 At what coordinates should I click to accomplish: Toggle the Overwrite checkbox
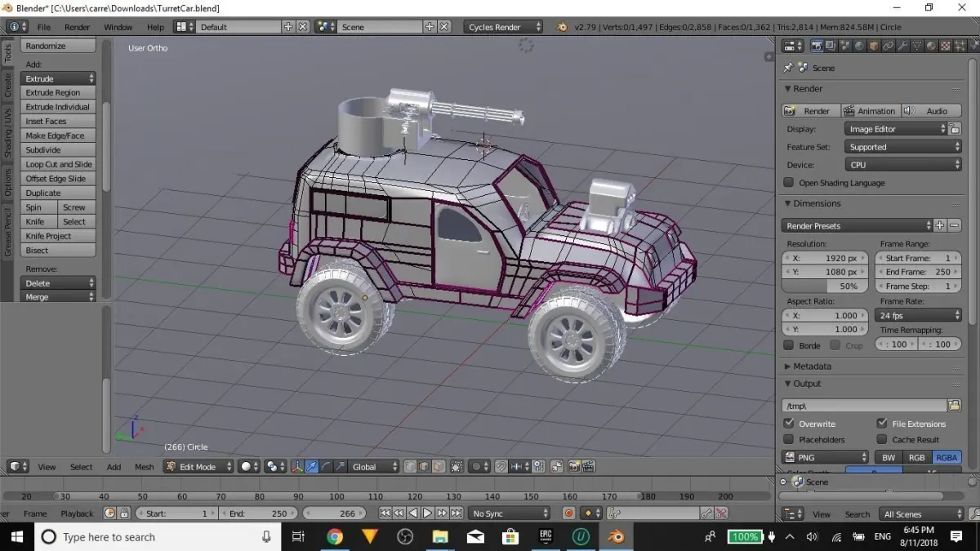point(788,424)
